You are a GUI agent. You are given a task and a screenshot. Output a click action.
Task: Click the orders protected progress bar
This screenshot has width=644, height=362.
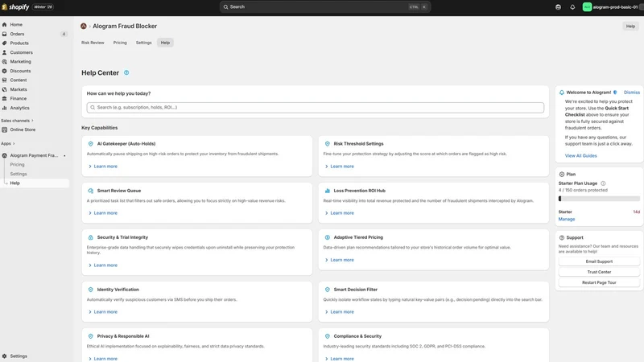click(x=599, y=199)
